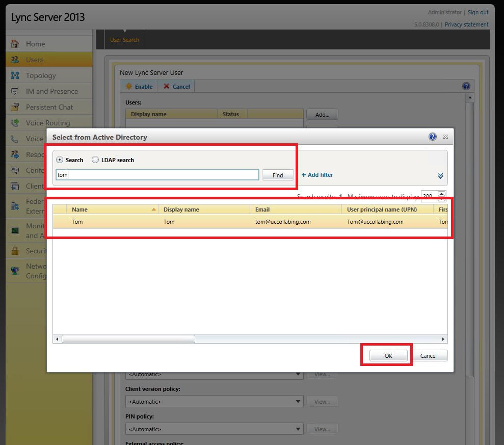Click View button next to PIN policy

pos(322,429)
